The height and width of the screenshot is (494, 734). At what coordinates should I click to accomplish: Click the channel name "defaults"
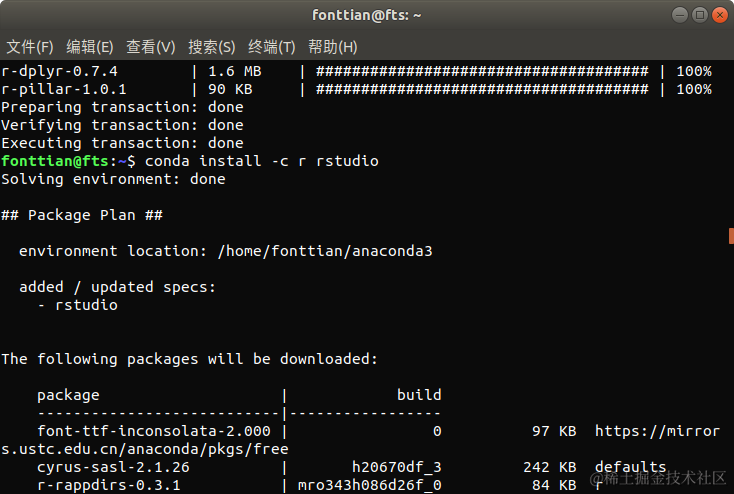[631, 467]
